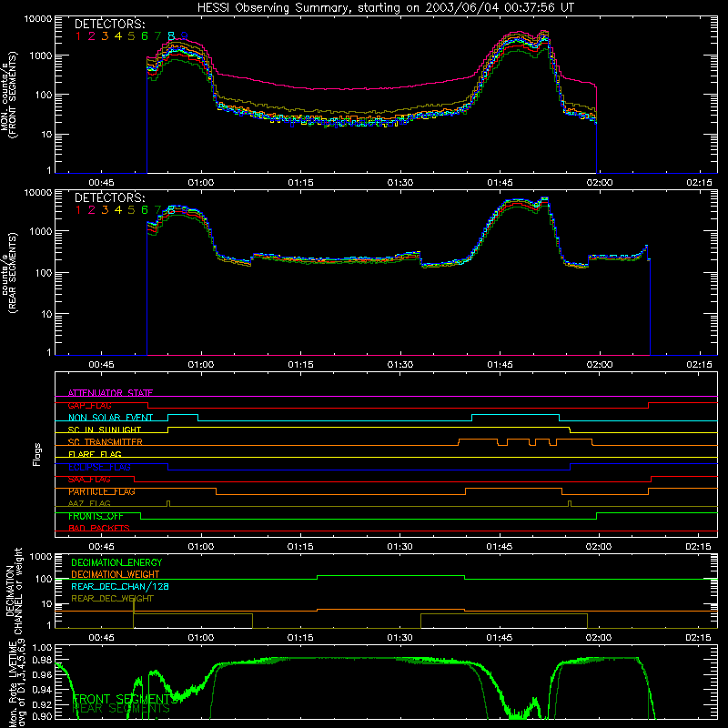Click the NON_SOLAR_EVENT flag label
The image size is (728, 728).
110,418
